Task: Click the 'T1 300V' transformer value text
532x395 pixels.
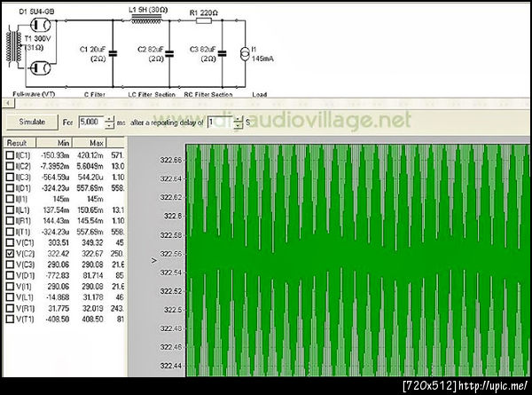Action: tap(37, 38)
